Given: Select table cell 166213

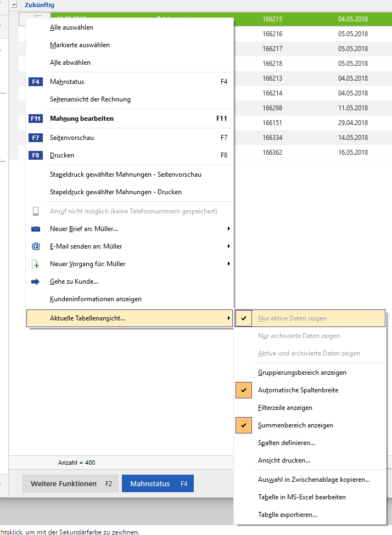Looking at the screenshot, I should point(272,78).
